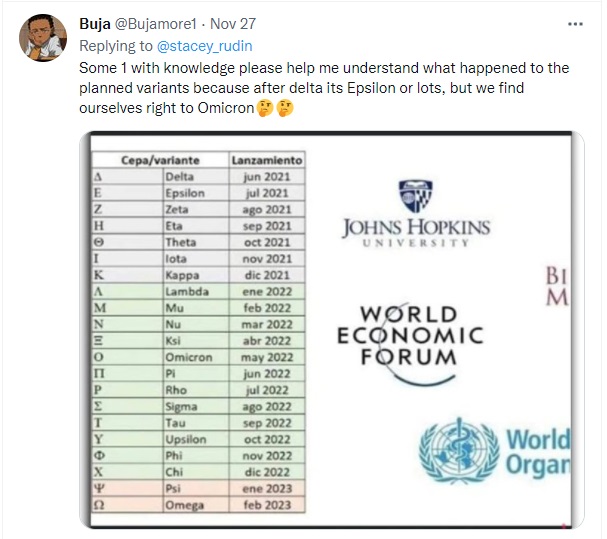607x539 pixels.
Task: Open the tweet's more options menu
Action: point(574,23)
